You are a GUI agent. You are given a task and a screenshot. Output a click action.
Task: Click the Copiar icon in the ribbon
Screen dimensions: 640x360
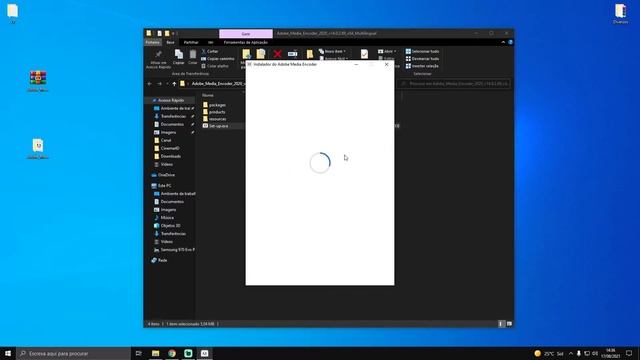coord(179,54)
